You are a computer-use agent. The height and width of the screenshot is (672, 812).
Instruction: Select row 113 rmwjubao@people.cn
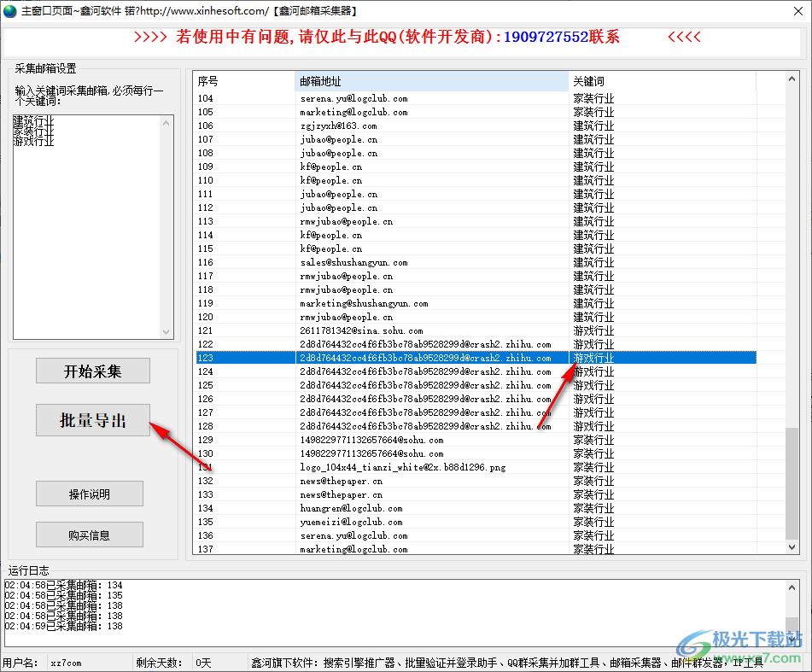[x=476, y=221]
